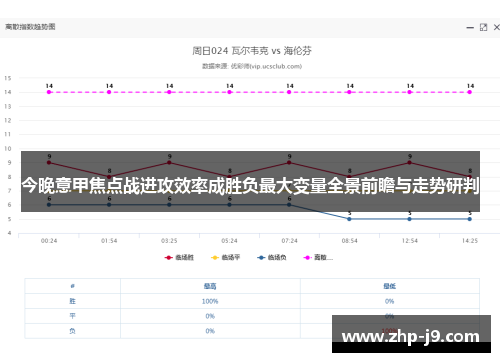Click the 05:24 x-axis label
This screenshot has height=362, width=500.
229,241
